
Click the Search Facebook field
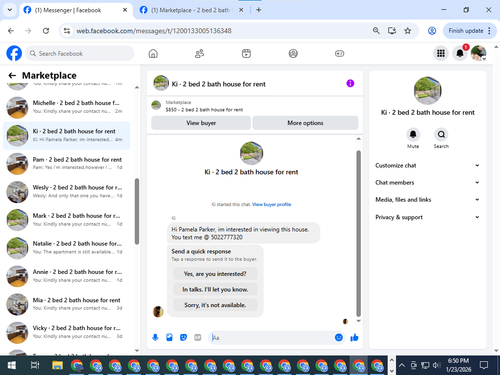pyautogui.click(x=80, y=53)
